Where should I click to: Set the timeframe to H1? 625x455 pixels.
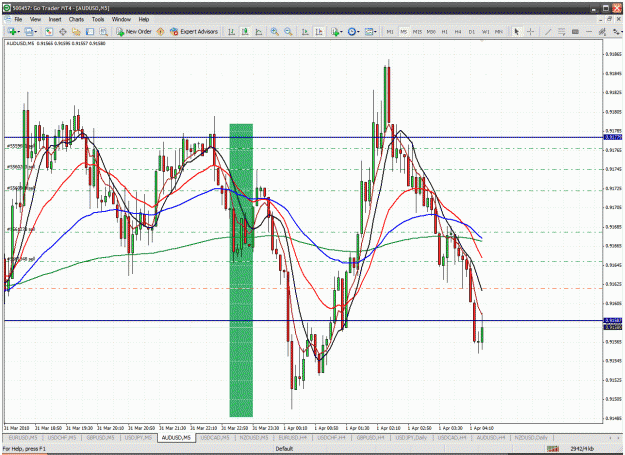(x=444, y=31)
